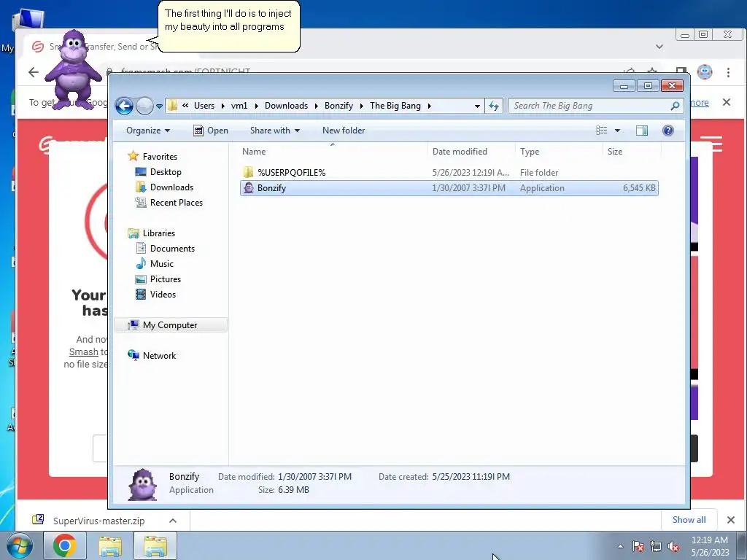Click Favorites in the navigation pane
Image resolution: width=747 pixels, height=560 pixels.
click(160, 157)
